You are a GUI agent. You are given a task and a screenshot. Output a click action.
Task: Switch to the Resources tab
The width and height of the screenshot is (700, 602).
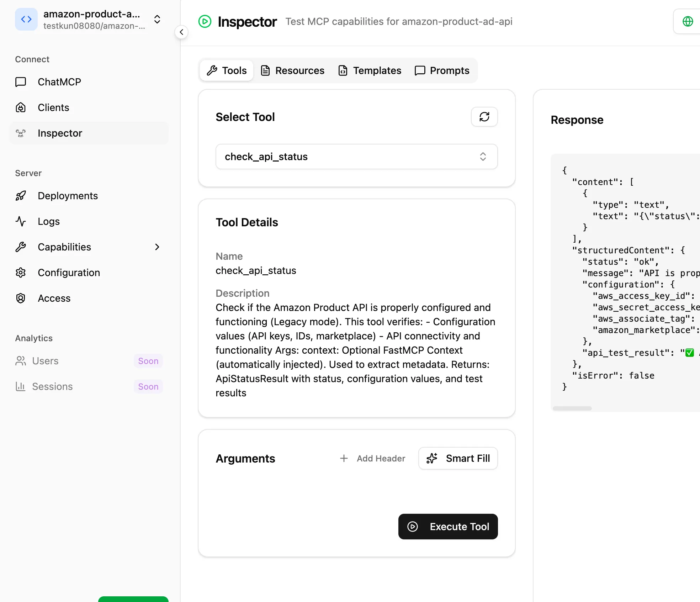[292, 70]
